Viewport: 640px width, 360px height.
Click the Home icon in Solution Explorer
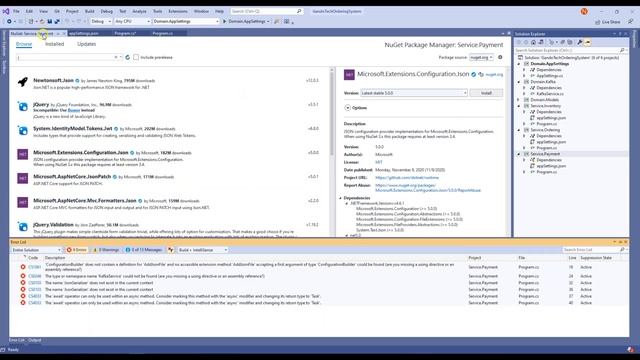[533, 42]
